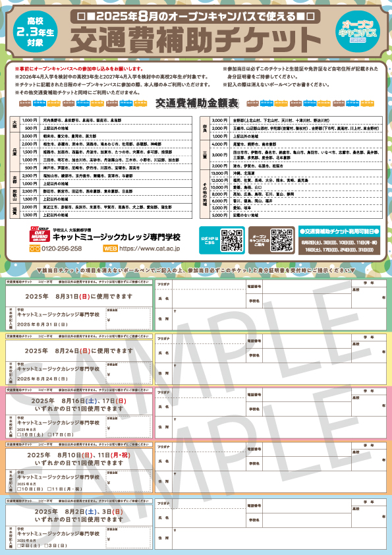Click the 0120-256-258 phone number
The width and height of the screenshot is (392, 555).
61,249
